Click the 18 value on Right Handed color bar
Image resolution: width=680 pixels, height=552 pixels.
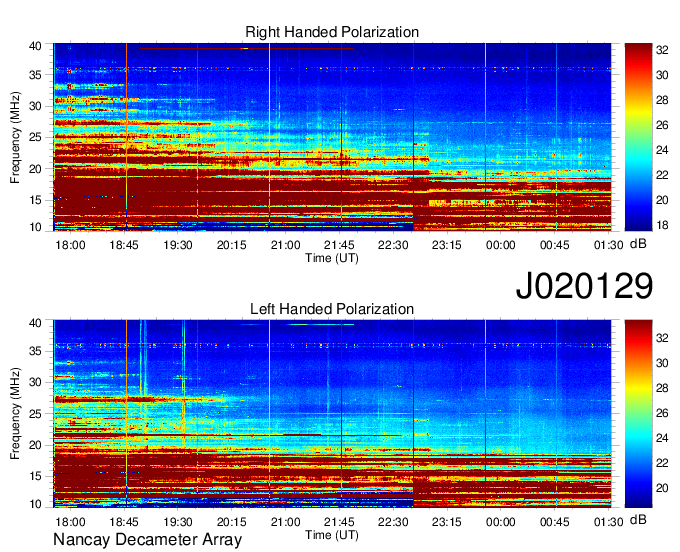(662, 225)
